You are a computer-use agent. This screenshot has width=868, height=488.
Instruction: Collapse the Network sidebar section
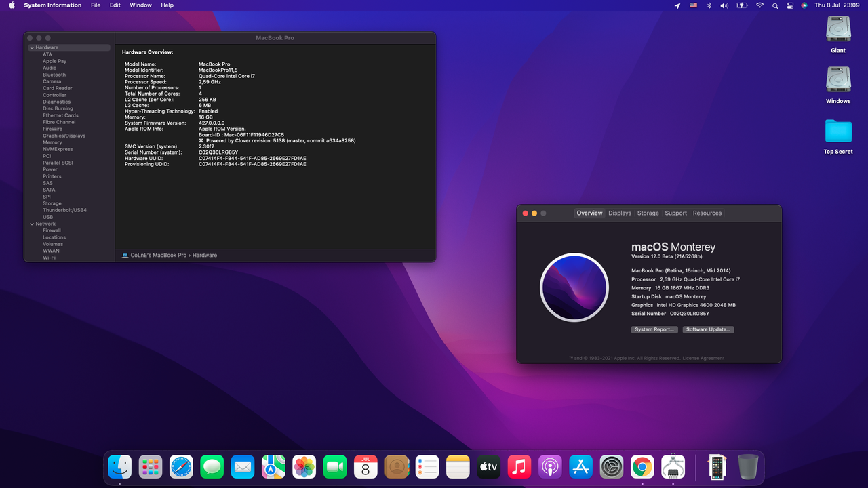coord(32,224)
